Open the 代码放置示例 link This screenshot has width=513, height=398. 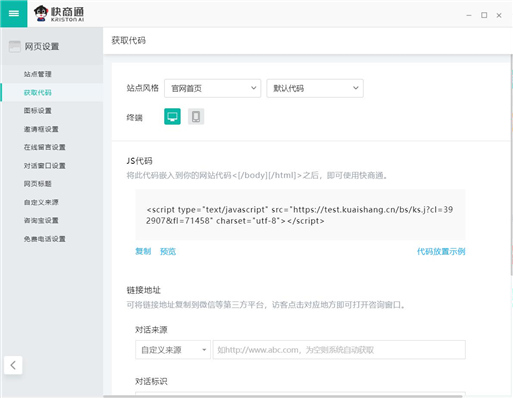click(441, 251)
